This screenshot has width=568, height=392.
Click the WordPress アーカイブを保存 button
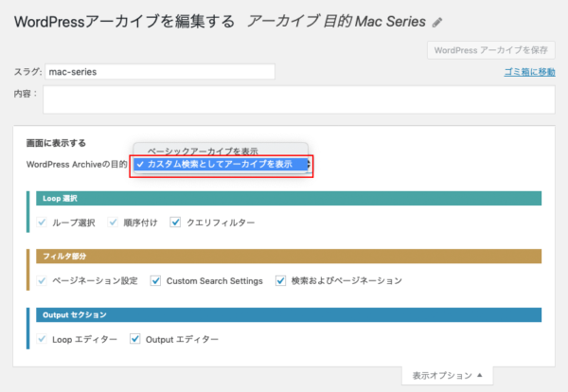pyautogui.click(x=490, y=50)
